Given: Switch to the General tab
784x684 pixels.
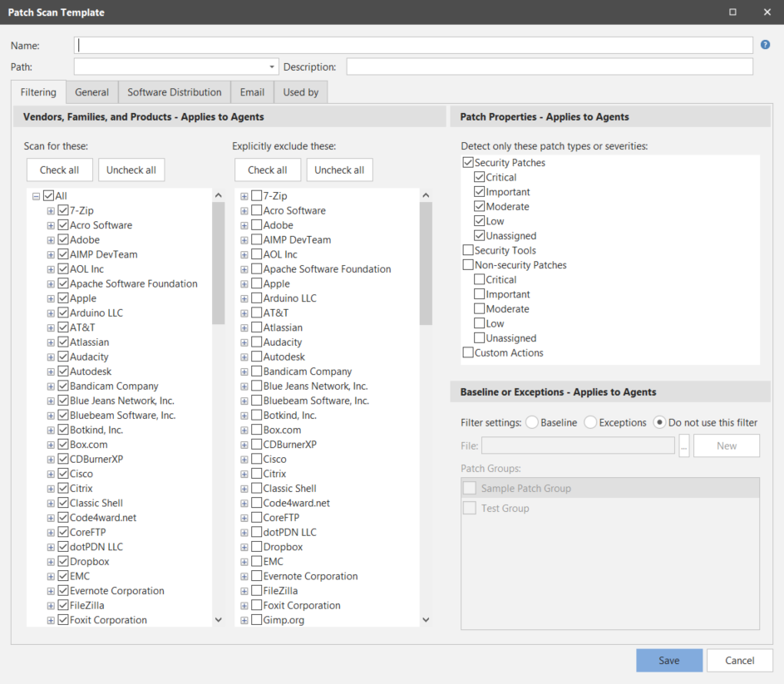Looking at the screenshot, I should click(92, 92).
